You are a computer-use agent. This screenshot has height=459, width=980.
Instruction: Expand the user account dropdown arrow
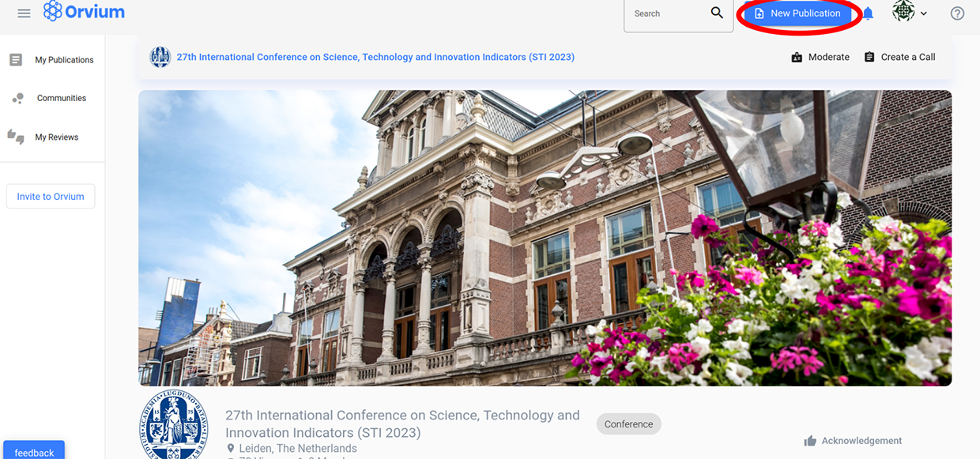[x=924, y=14]
